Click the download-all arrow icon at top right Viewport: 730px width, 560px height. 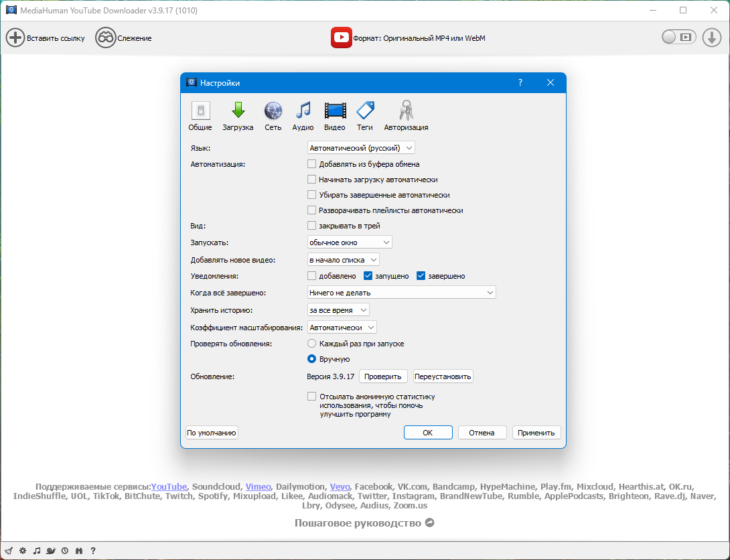711,38
